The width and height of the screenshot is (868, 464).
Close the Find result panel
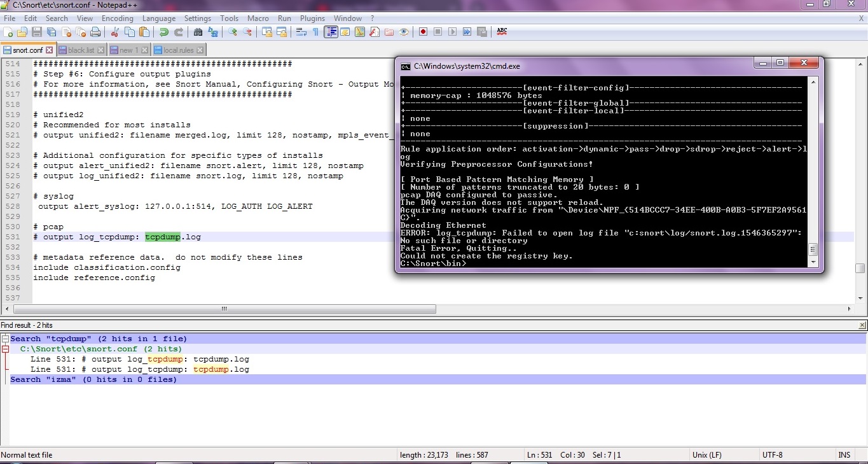click(862, 325)
